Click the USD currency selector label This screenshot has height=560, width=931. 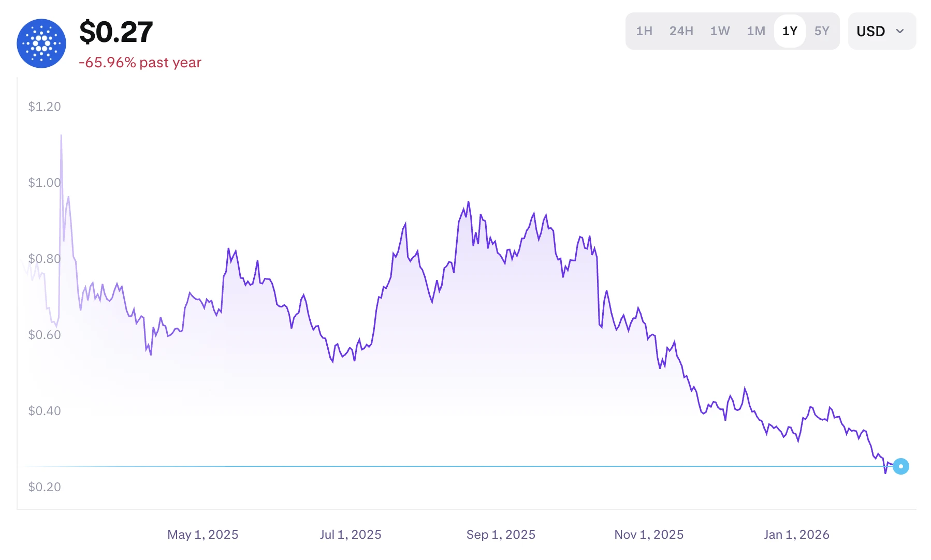[x=871, y=32]
